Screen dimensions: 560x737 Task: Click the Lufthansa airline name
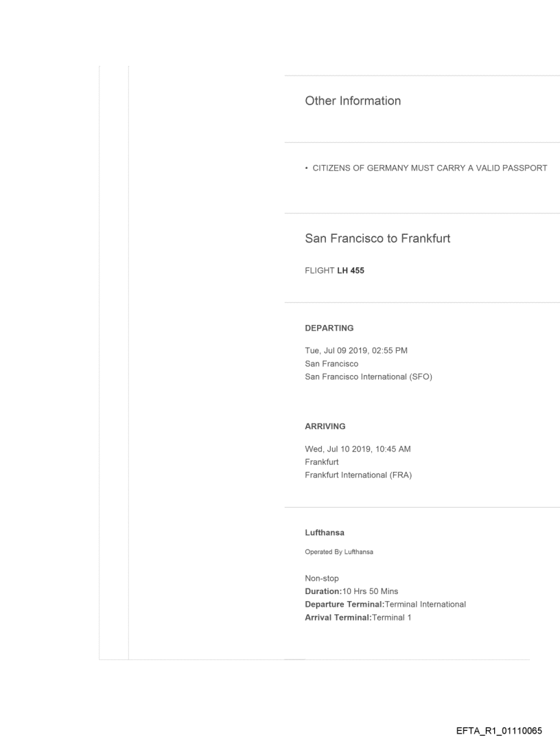pos(324,532)
